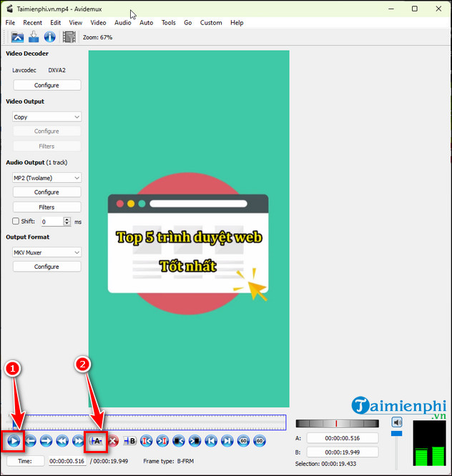452x476 pixels.
Task: Show file information icon
Action: (49, 37)
